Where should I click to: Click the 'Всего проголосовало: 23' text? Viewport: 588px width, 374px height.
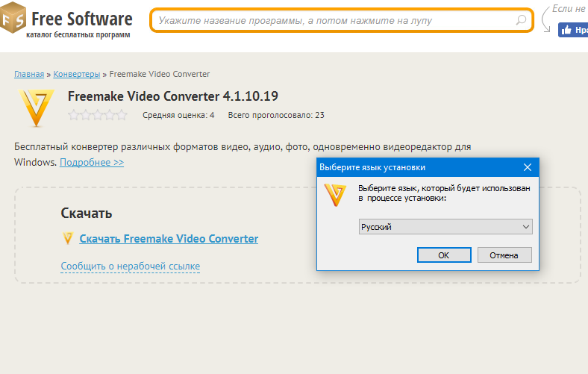tap(276, 115)
